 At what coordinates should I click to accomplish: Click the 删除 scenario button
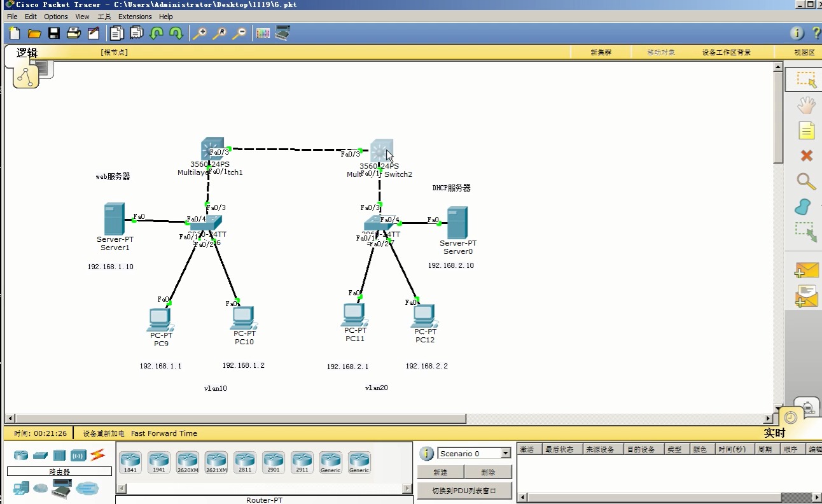pyautogui.click(x=488, y=472)
